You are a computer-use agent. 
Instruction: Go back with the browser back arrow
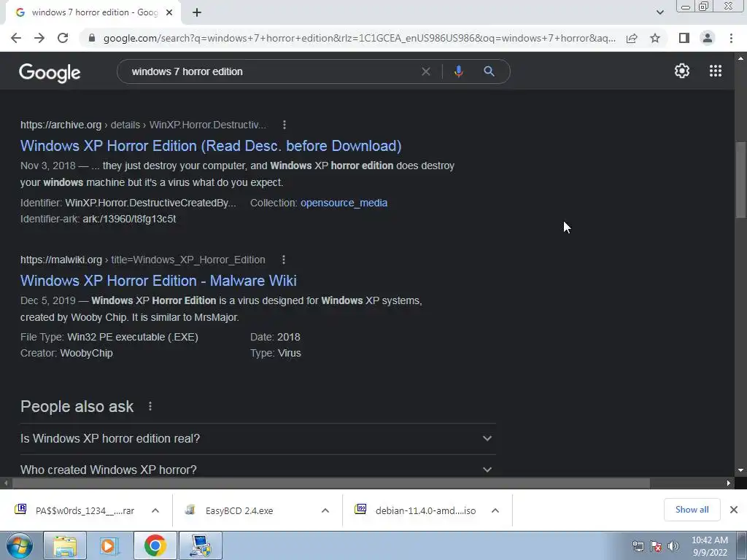pos(16,38)
